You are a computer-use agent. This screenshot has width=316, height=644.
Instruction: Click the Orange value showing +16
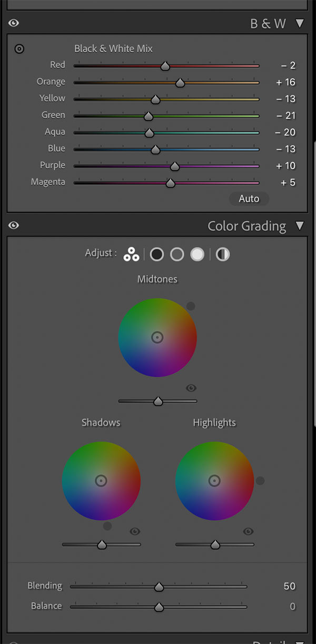coord(284,82)
